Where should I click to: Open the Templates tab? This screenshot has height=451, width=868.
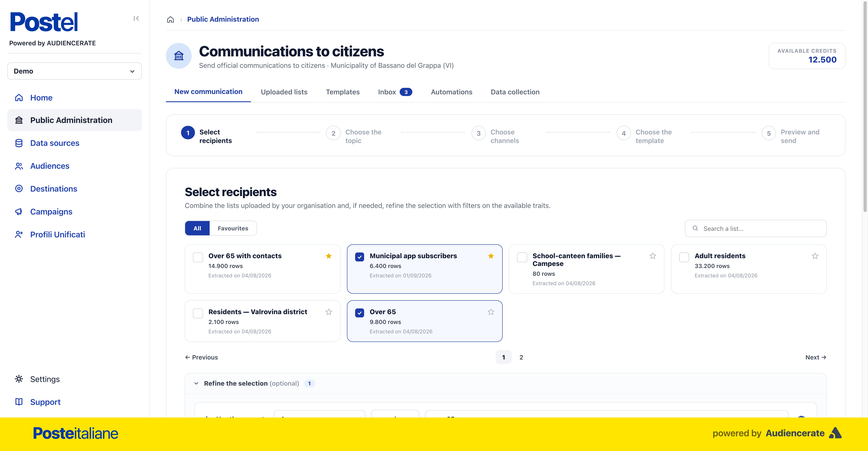coord(343,92)
